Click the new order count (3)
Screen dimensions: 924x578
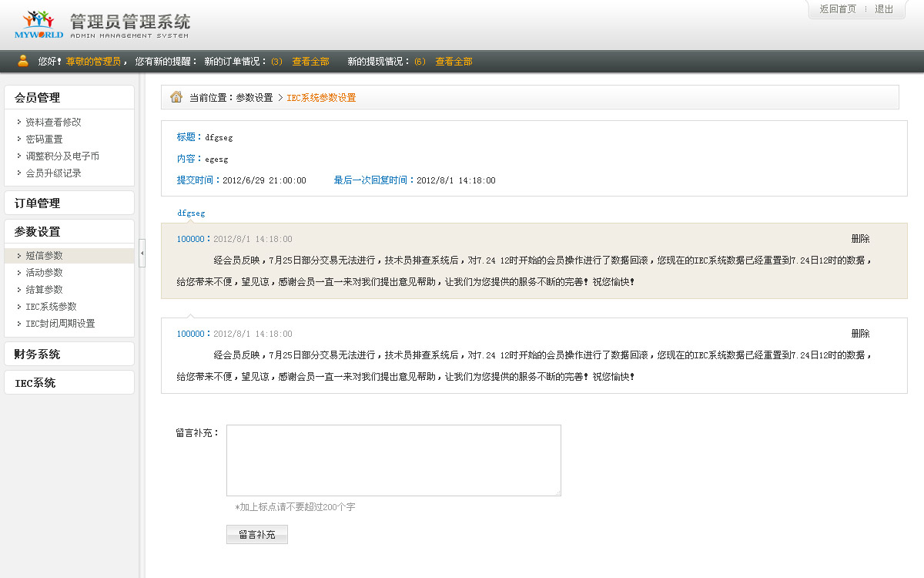(x=277, y=62)
